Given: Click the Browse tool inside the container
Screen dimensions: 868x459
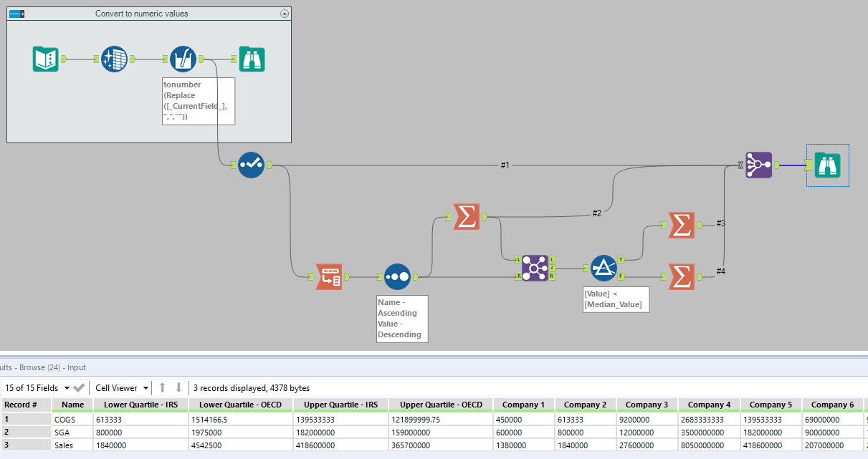Looking at the screenshot, I should tap(251, 59).
